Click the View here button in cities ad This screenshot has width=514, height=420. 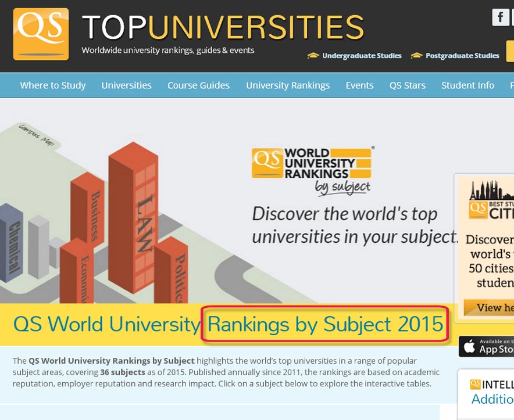click(489, 308)
